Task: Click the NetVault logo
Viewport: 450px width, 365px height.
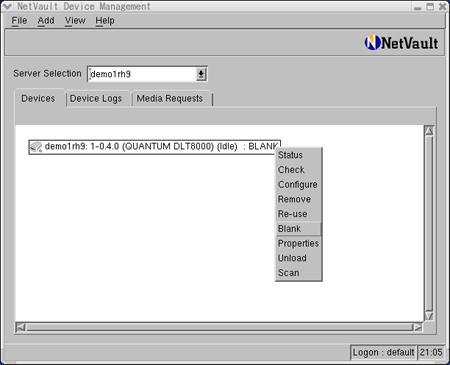Action: [401, 43]
